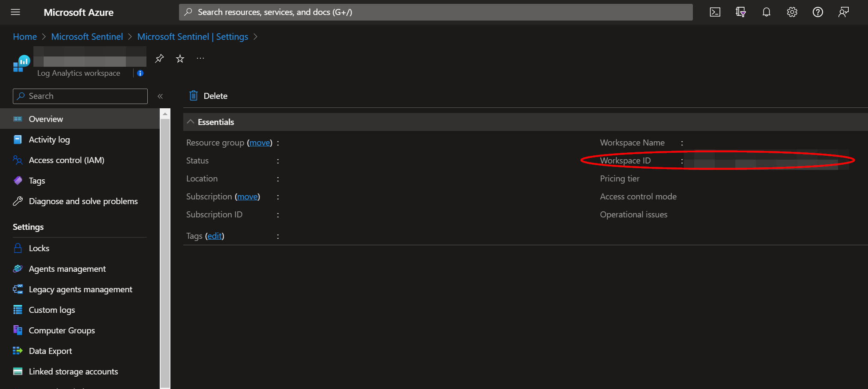The image size is (868, 389).
Task: Click the Workspace Name label
Action: (632, 143)
